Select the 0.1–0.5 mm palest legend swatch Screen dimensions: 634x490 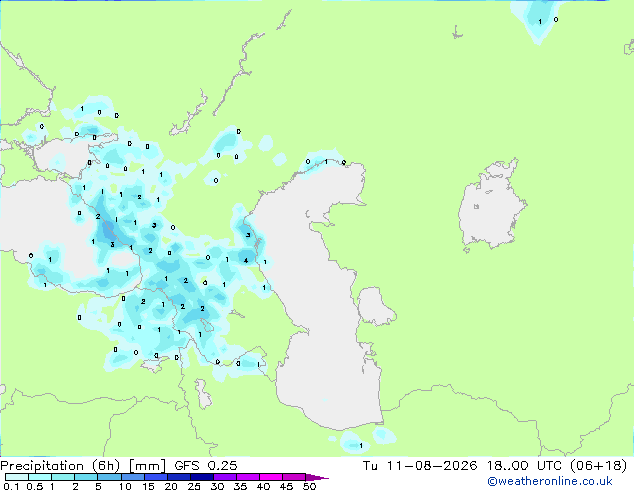tap(17, 477)
